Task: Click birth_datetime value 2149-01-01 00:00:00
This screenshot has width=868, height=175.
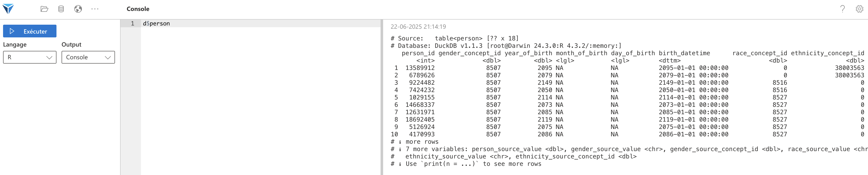Action: [693, 83]
